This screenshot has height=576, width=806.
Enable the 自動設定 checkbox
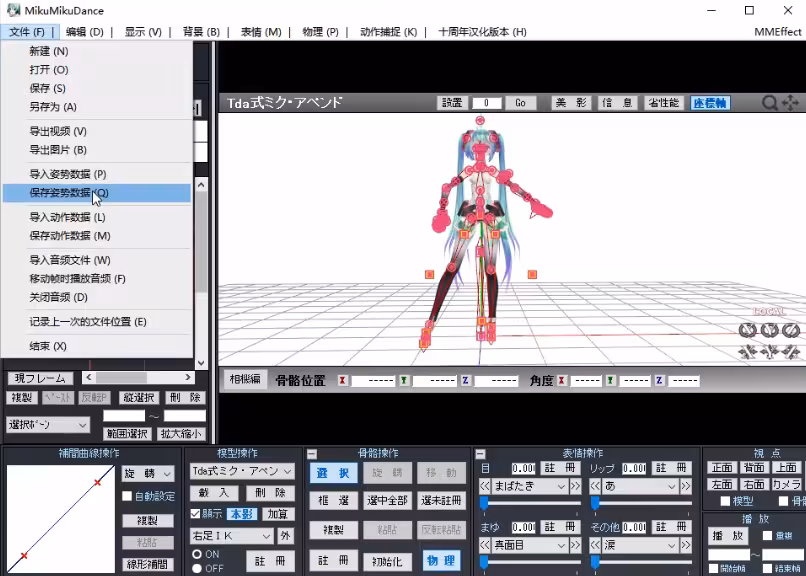(x=127, y=496)
